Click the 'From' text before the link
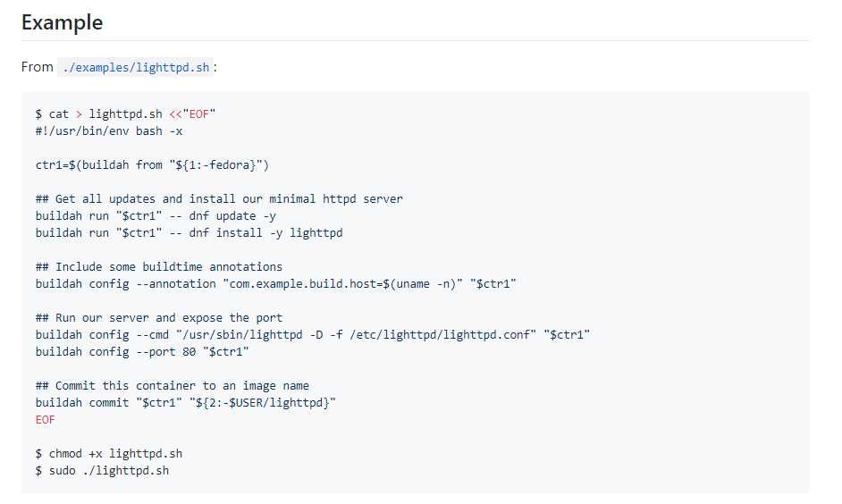The width and height of the screenshot is (842, 504). point(37,67)
